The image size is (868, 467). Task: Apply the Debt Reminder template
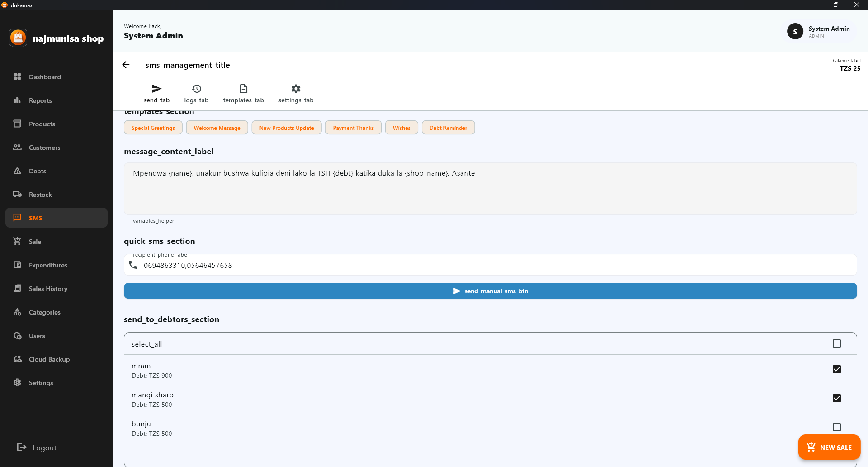(x=448, y=128)
